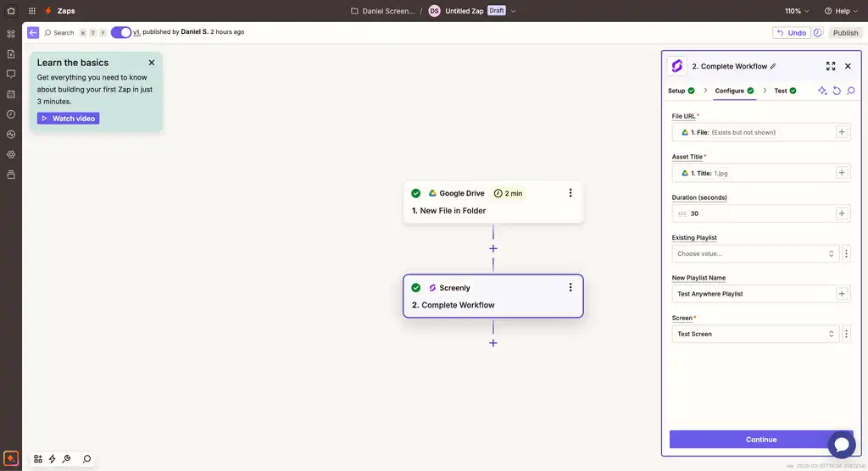Viewport: 868px width, 471px height.
Task: Click the Publish button
Action: 845,33
